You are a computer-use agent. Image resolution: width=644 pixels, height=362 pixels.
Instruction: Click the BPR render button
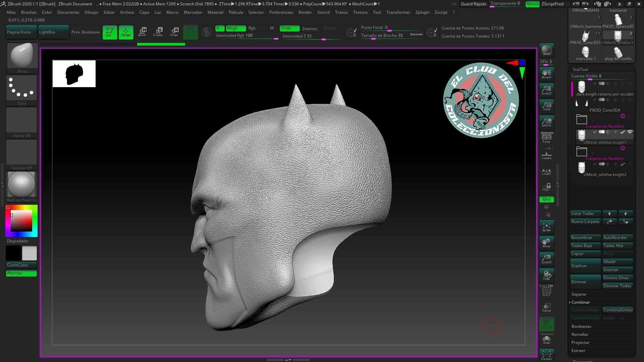[x=546, y=50]
